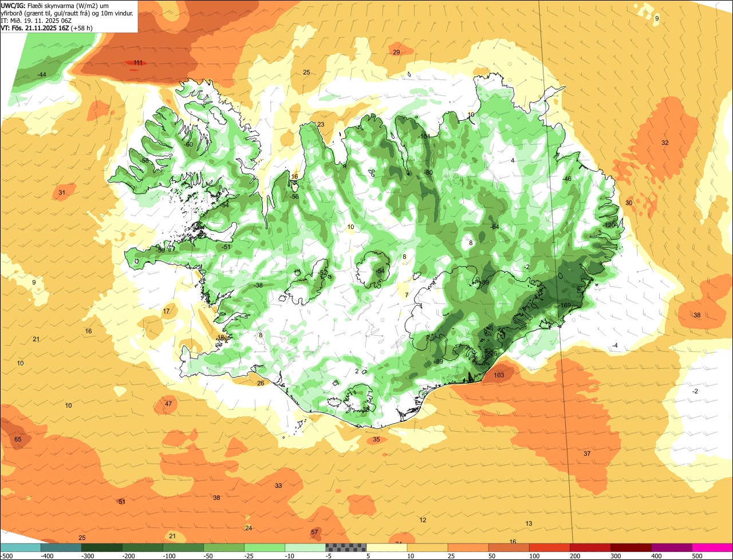Click the value 7 in the central highlands

tap(407, 295)
